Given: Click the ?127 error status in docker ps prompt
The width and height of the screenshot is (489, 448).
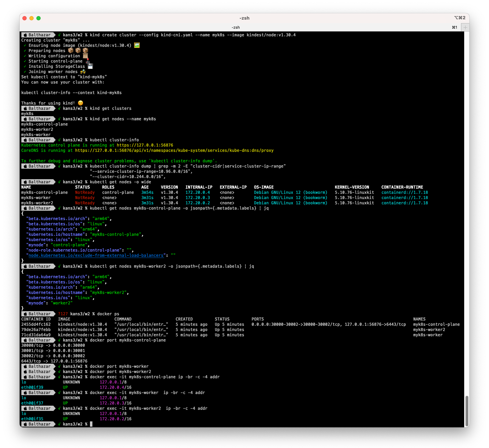Looking at the screenshot, I should 63,314.
